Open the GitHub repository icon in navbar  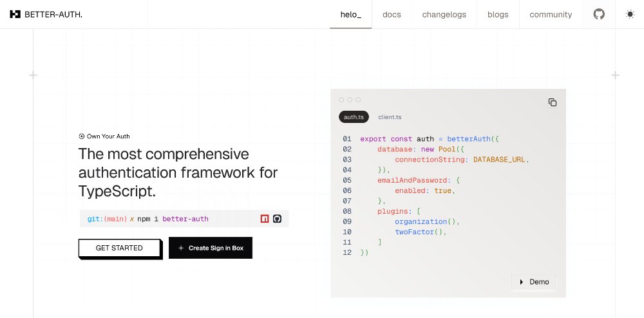tap(599, 14)
